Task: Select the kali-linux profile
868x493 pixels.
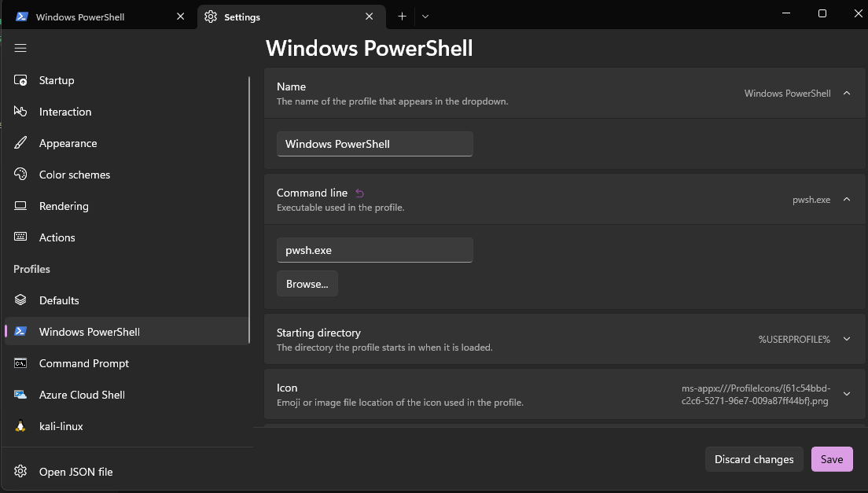Action: (x=61, y=426)
